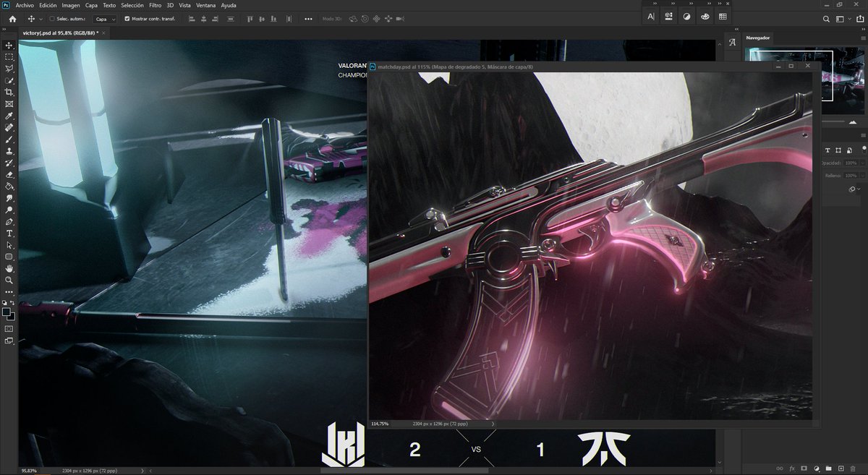The width and height of the screenshot is (868, 475).
Task: Select the Move tool in the toolbox
Action: coord(9,45)
